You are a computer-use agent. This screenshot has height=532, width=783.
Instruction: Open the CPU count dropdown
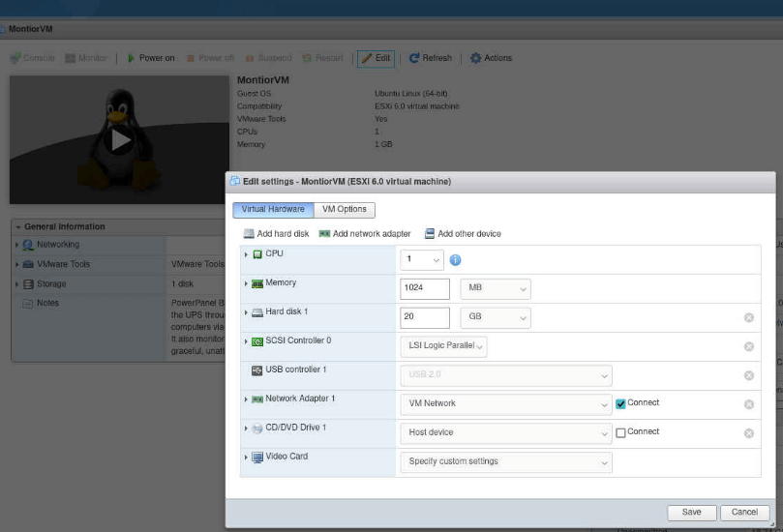(422, 260)
